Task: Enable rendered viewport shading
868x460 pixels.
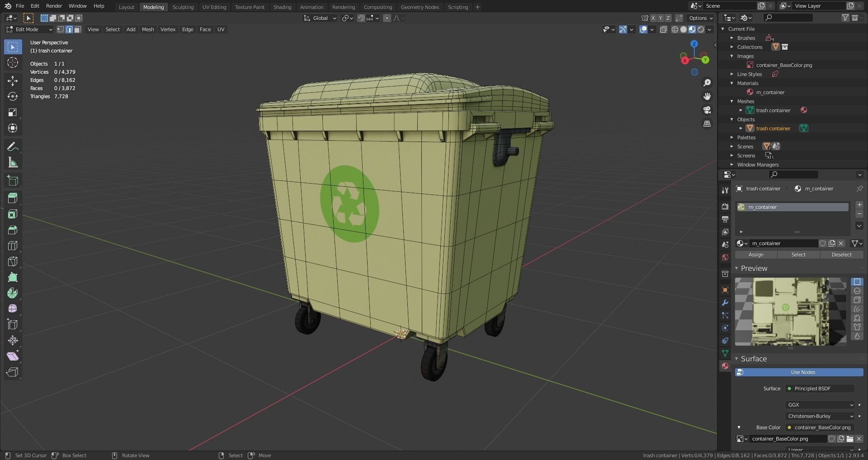Action: pyautogui.click(x=701, y=29)
